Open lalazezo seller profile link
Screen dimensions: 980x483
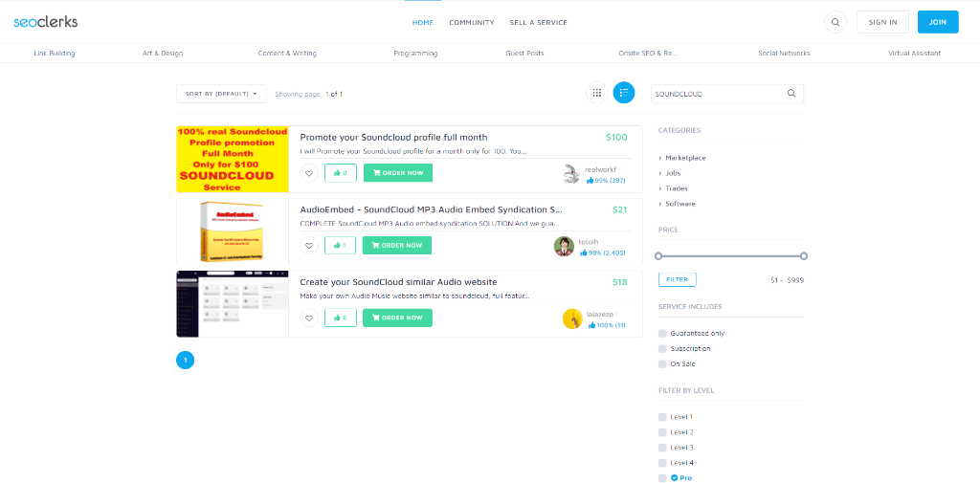600,315
